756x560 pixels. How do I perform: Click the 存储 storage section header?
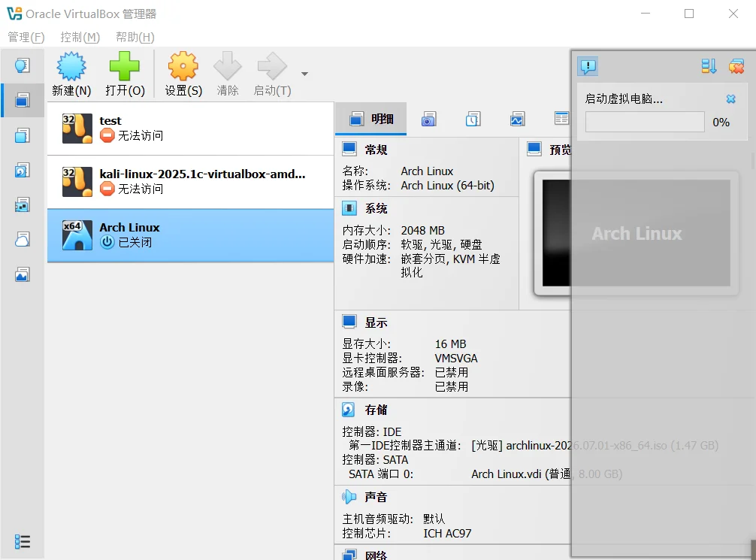click(376, 410)
